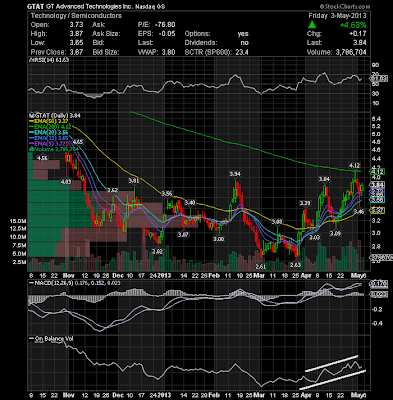The height and width of the screenshot is (400, 393).
Task: Click the volume bars icon in legend
Action: 30,150
